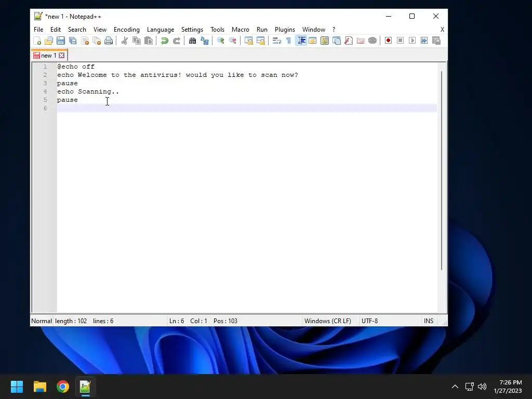Click the Close document toolbar icon
532x399 pixels.
point(85,41)
